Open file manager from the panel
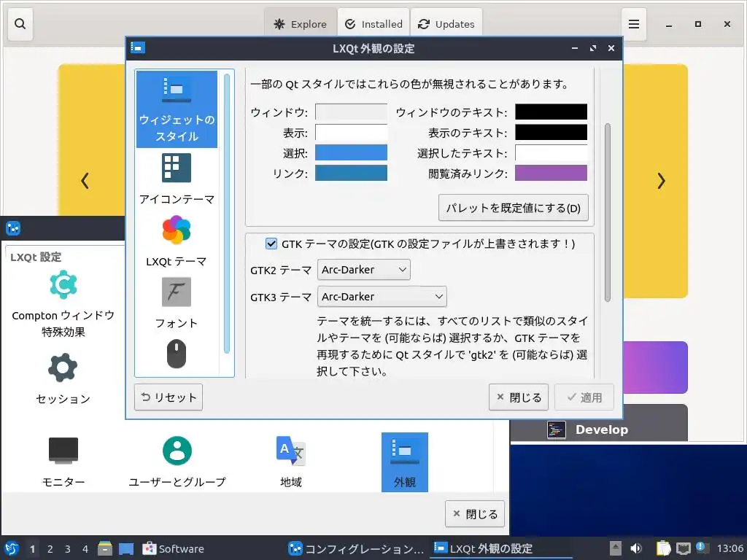Screen dimensions: 747x560 [x=105, y=548]
